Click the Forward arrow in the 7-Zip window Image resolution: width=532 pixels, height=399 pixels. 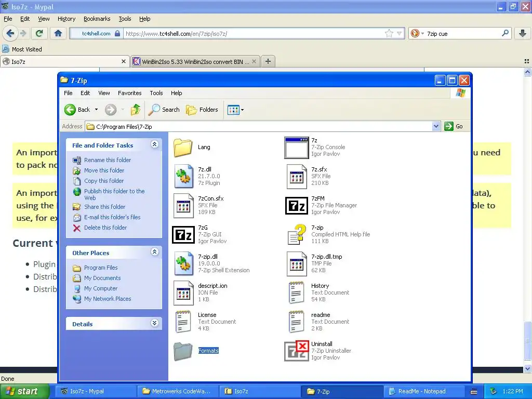click(x=111, y=110)
